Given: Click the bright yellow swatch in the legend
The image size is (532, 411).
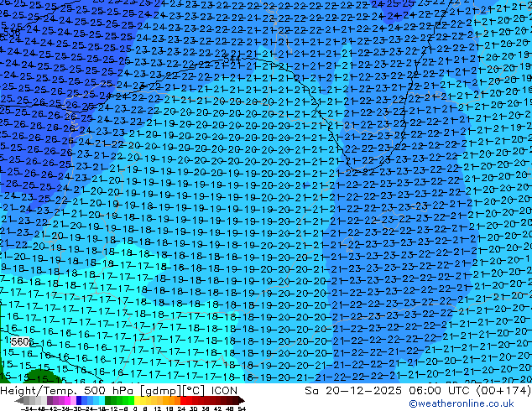Looking at the screenshot, I should point(137,400).
